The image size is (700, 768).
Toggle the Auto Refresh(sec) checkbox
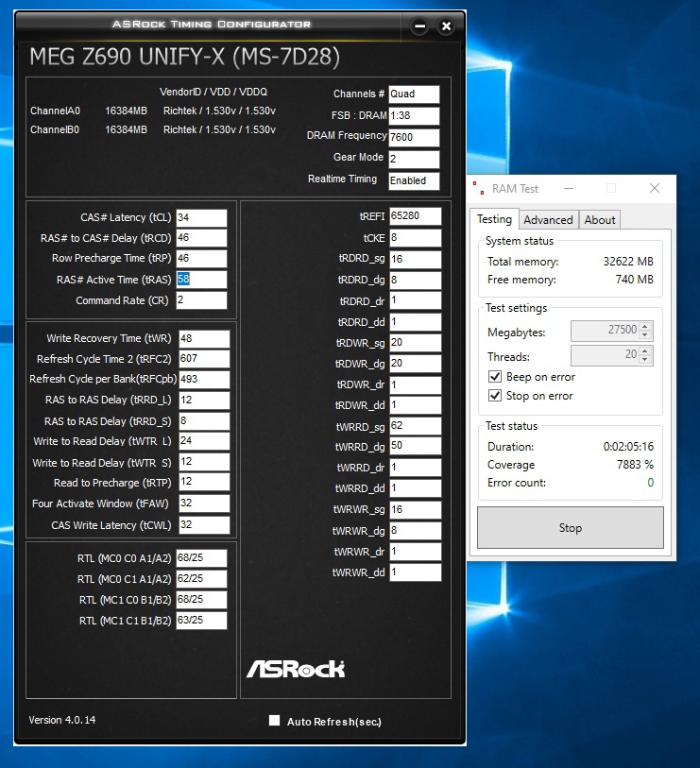274,721
